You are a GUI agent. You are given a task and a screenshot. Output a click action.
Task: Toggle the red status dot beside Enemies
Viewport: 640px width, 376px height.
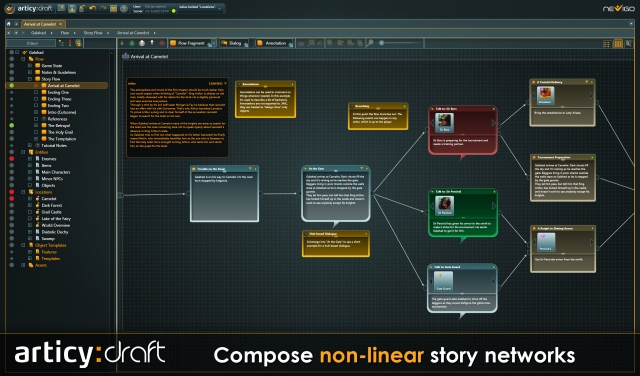pyautogui.click(x=12, y=159)
